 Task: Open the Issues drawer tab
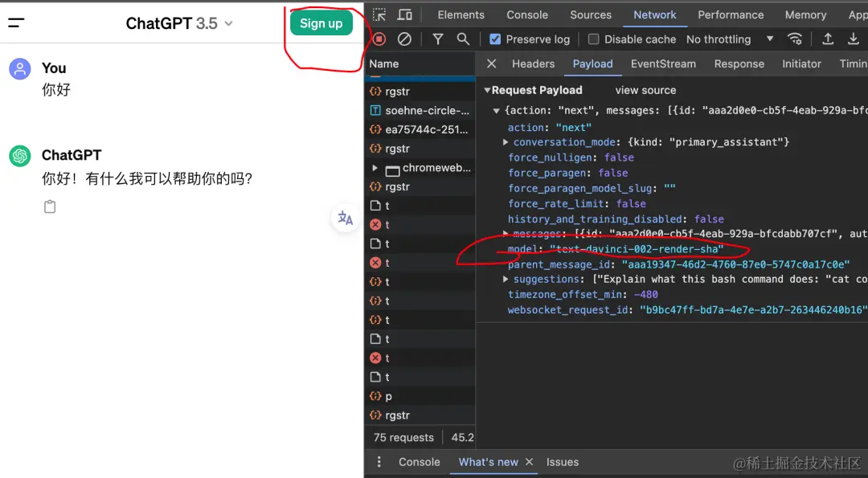563,462
